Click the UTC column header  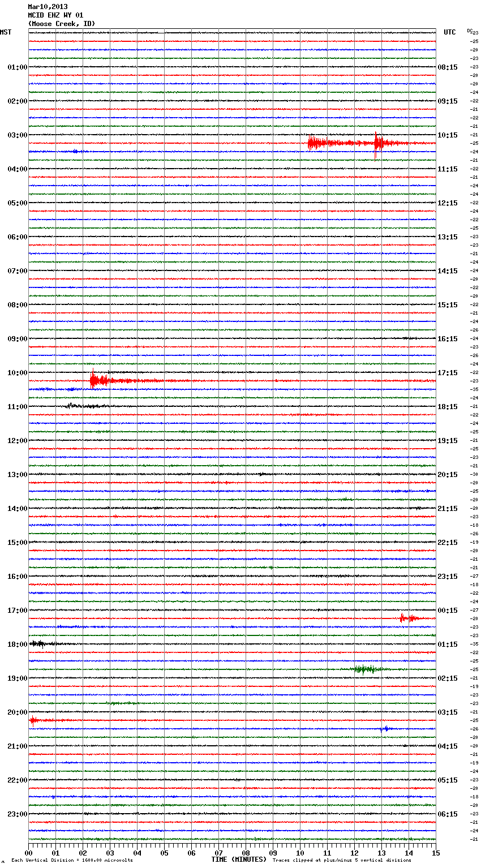449,32
